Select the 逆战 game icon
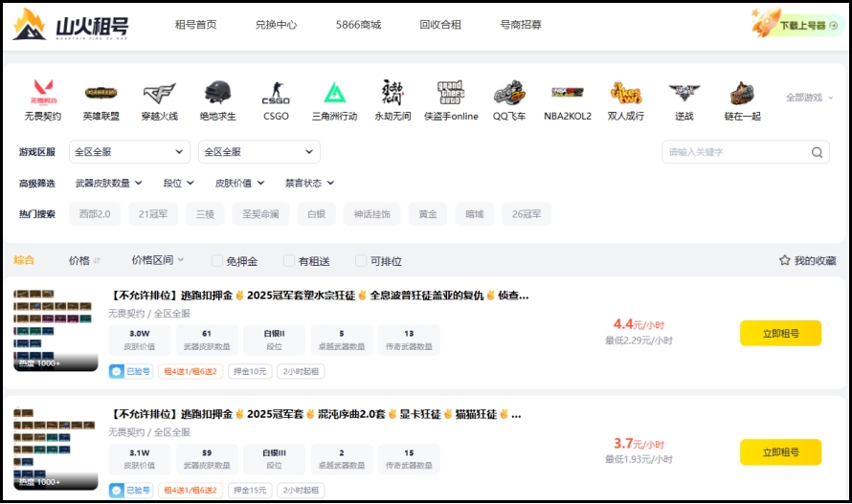 (x=684, y=93)
